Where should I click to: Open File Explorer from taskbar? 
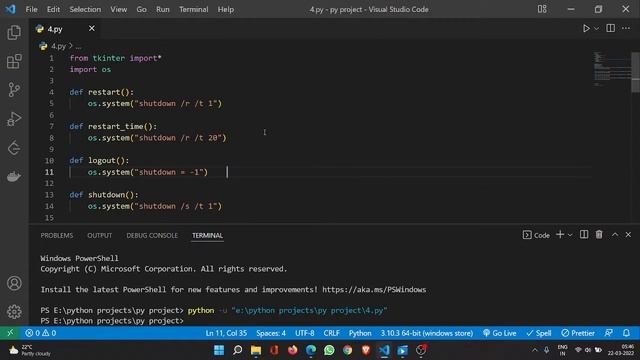click(256, 350)
